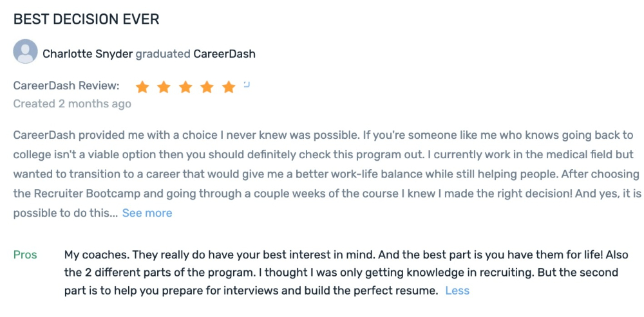Click the Pros line about interviews and resume

pos(251,291)
